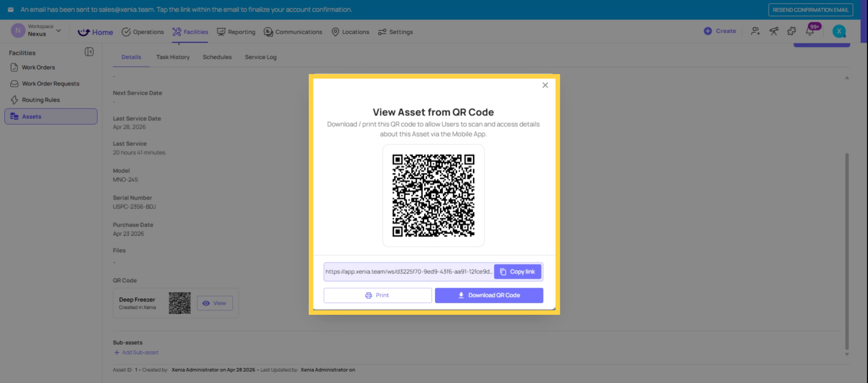Screen dimensions: 868x383
Task: Click scrollbar down arrow
Action: (847, 354)
